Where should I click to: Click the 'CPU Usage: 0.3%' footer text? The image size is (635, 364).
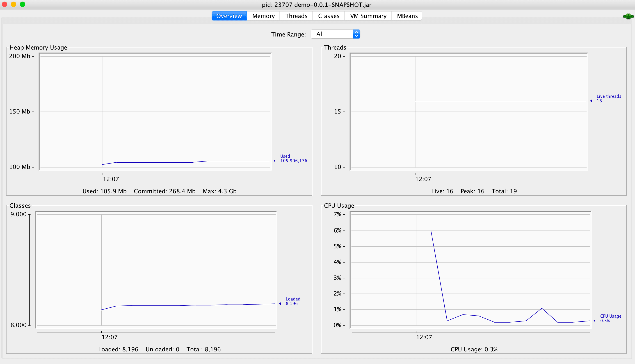coord(474,350)
